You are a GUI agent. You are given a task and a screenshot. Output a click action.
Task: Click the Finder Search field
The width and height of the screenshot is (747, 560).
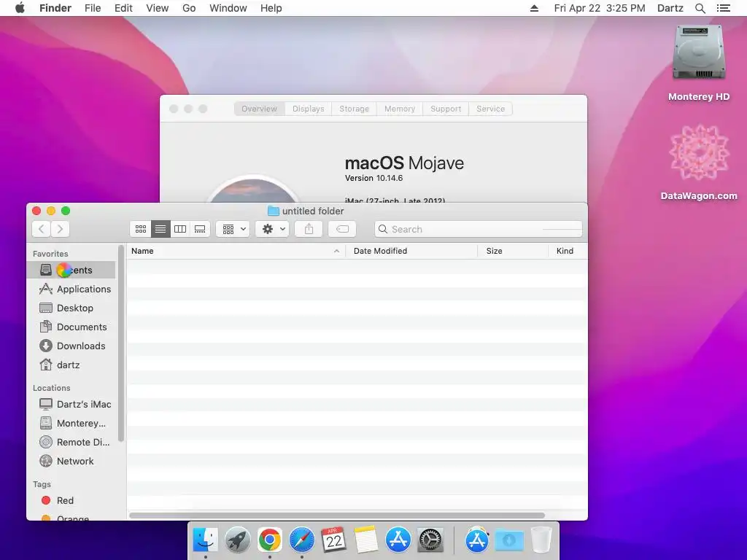tap(479, 229)
